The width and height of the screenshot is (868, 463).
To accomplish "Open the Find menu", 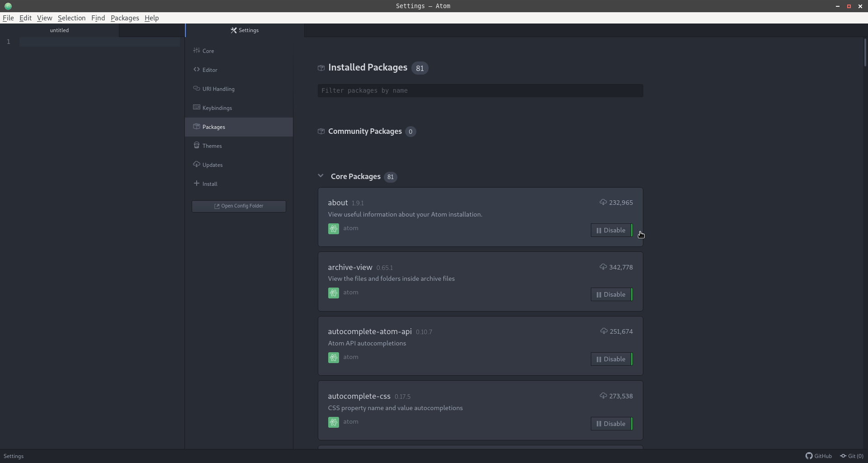I will tap(98, 18).
